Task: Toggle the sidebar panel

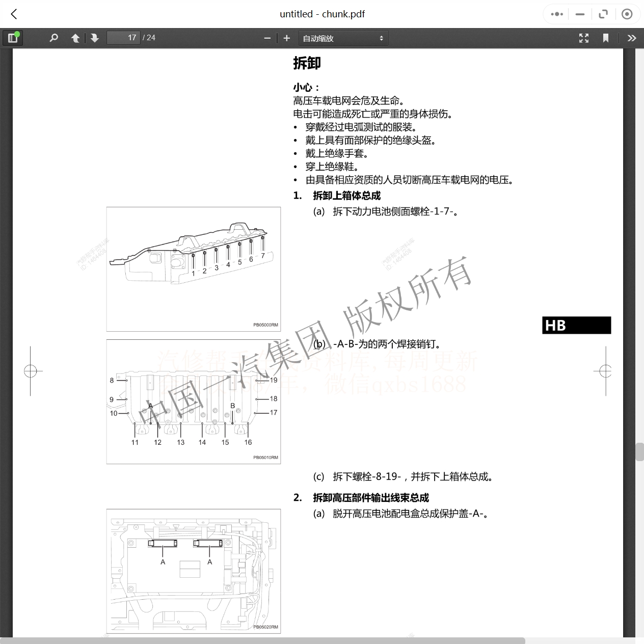Action: click(13, 38)
